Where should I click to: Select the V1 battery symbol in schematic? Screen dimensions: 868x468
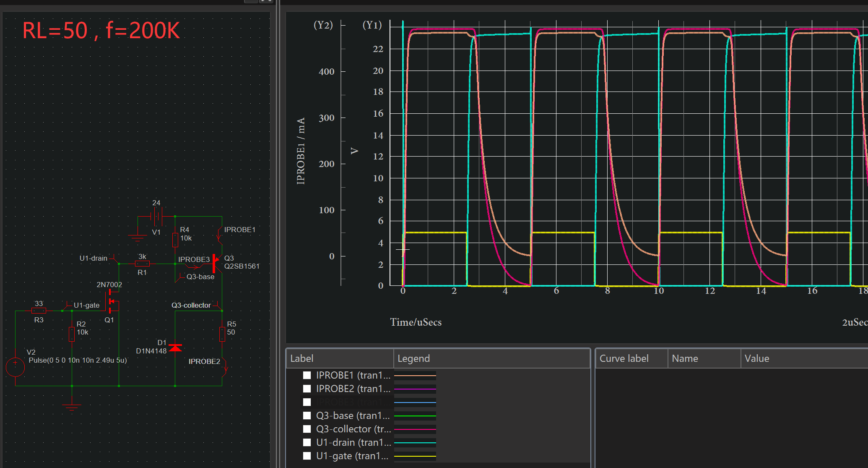click(x=157, y=217)
